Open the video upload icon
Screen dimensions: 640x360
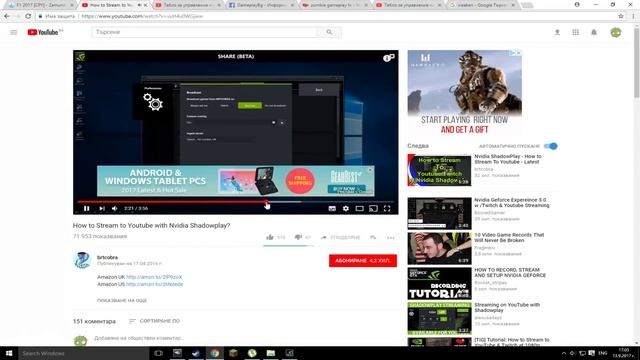click(x=557, y=32)
